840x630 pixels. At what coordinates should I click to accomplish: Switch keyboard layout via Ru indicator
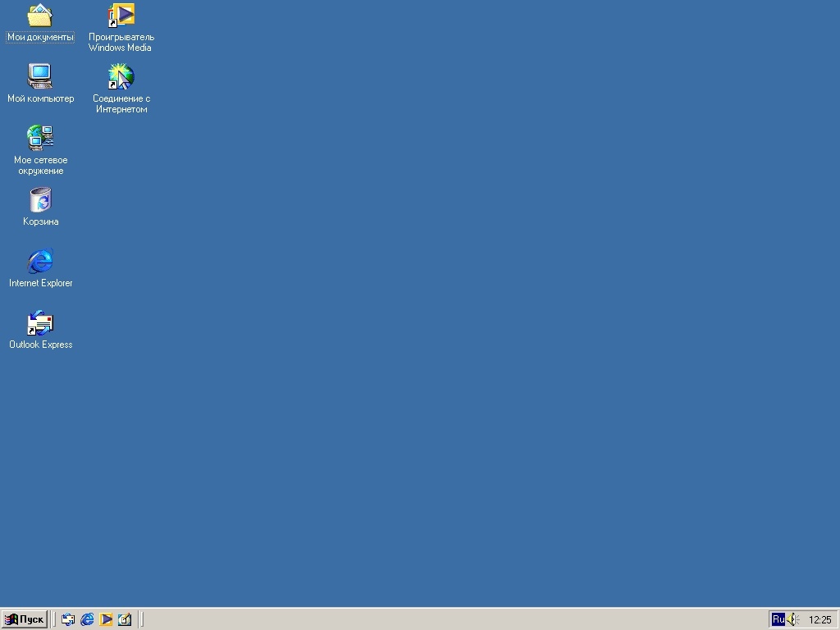pyautogui.click(x=779, y=619)
